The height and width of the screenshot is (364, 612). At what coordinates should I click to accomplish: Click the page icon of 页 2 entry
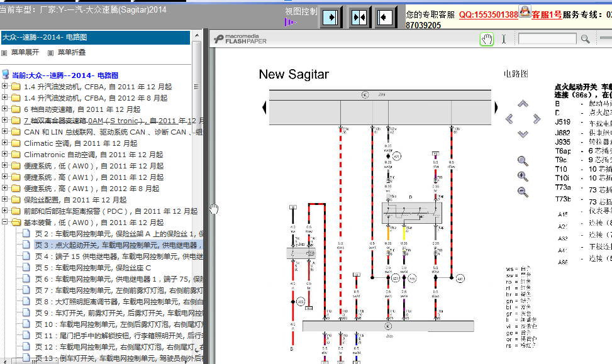click(26, 233)
